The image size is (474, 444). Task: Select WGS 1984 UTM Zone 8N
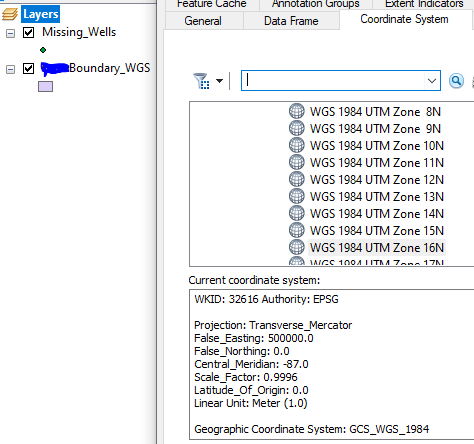tap(375, 112)
